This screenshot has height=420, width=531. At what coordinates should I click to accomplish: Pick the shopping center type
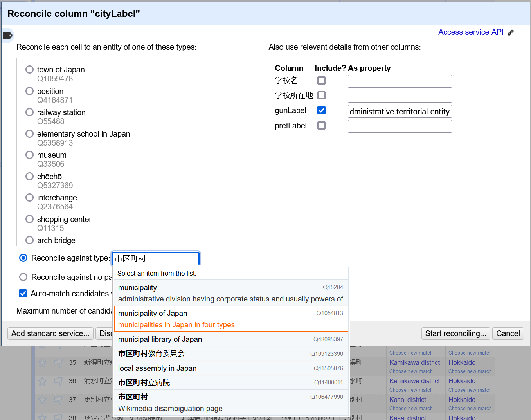pyautogui.click(x=29, y=219)
